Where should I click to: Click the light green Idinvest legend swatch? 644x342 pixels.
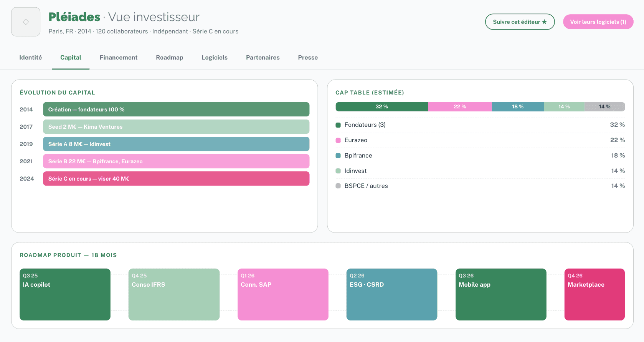(x=338, y=171)
